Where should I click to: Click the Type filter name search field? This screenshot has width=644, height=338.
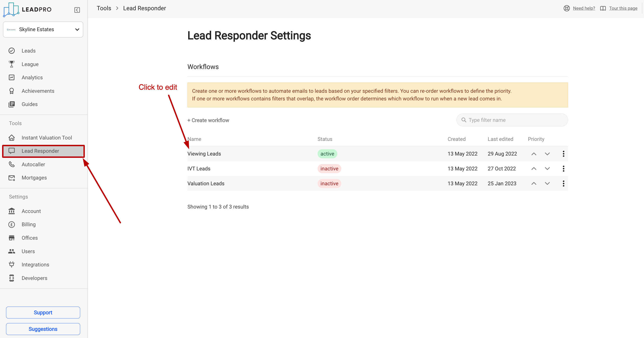(515, 120)
